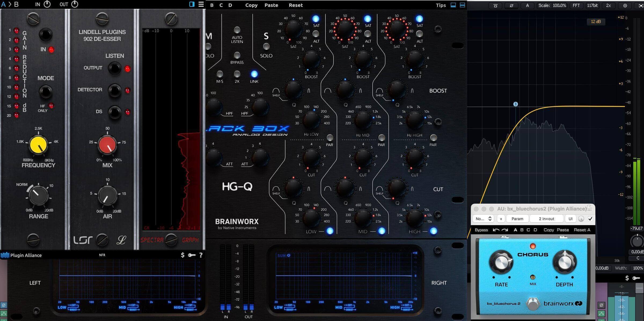Toggle the AUTO LISTEN button

(x=237, y=30)
